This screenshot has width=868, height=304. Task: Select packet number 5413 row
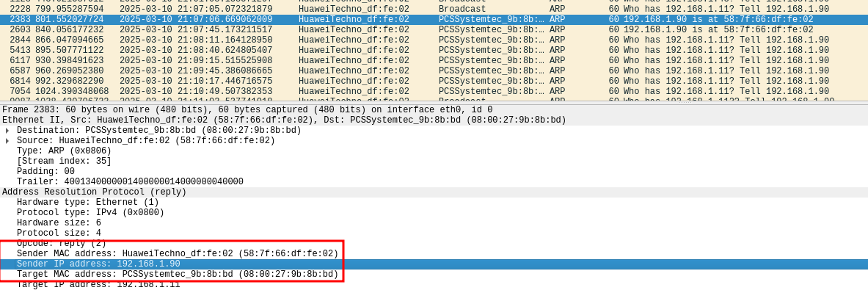[293, 51]
